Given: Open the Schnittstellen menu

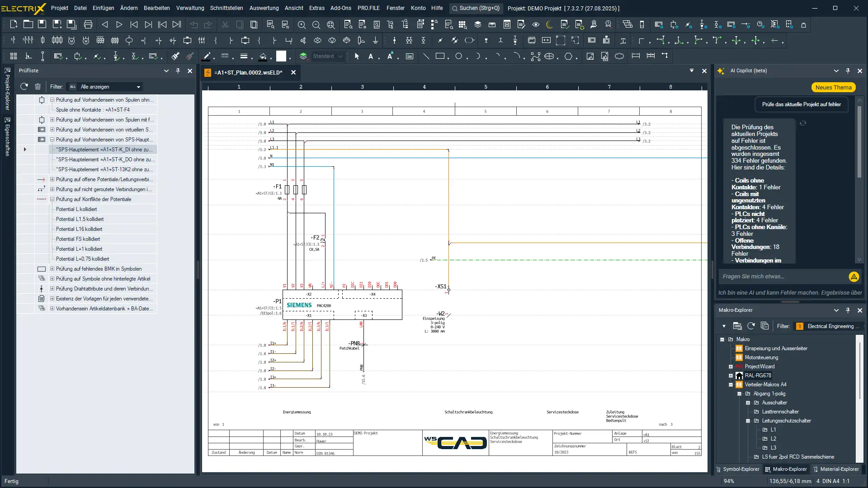Looking at the screenshot, I should [226, 8].
